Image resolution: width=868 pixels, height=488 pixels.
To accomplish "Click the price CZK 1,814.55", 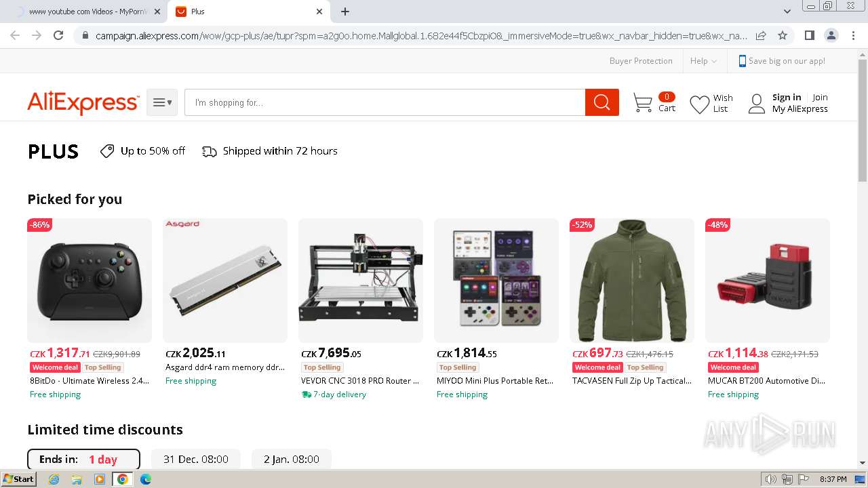I will coord(467,353).
